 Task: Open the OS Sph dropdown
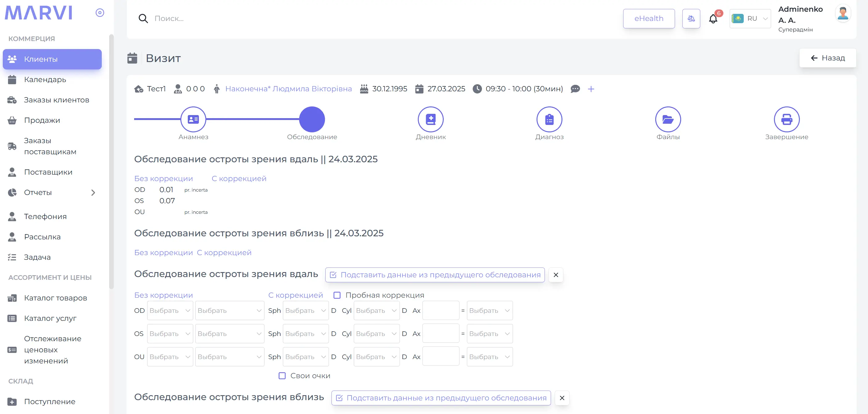point(306,334)
